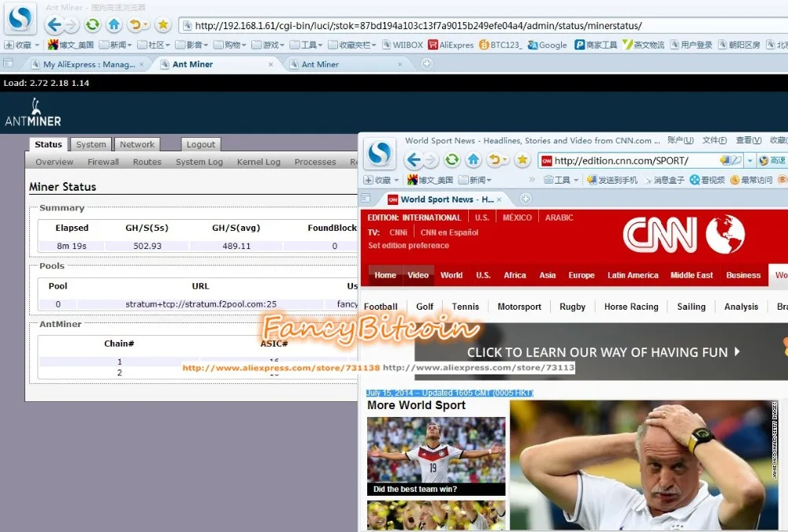Click sidebar panel icon left of tabs in back window

pos(8,63)
